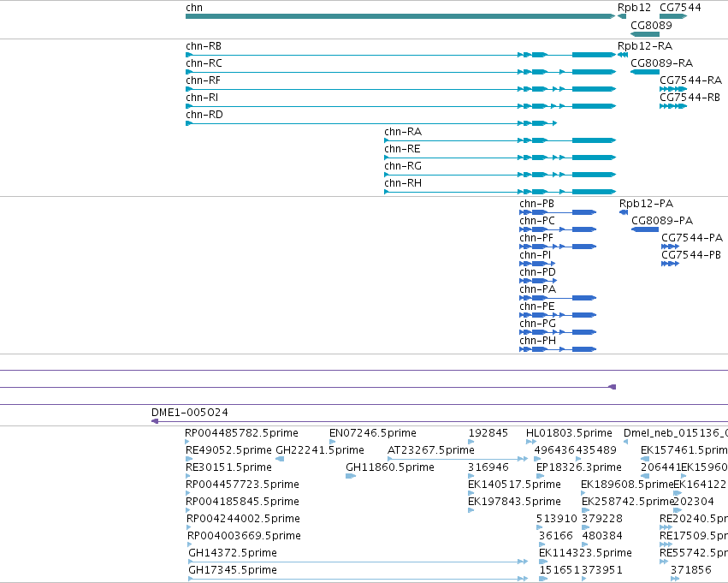The width and height of the screenshot is (728, 583).
Task: Click EST 480384
Action: tap(602, 537)
